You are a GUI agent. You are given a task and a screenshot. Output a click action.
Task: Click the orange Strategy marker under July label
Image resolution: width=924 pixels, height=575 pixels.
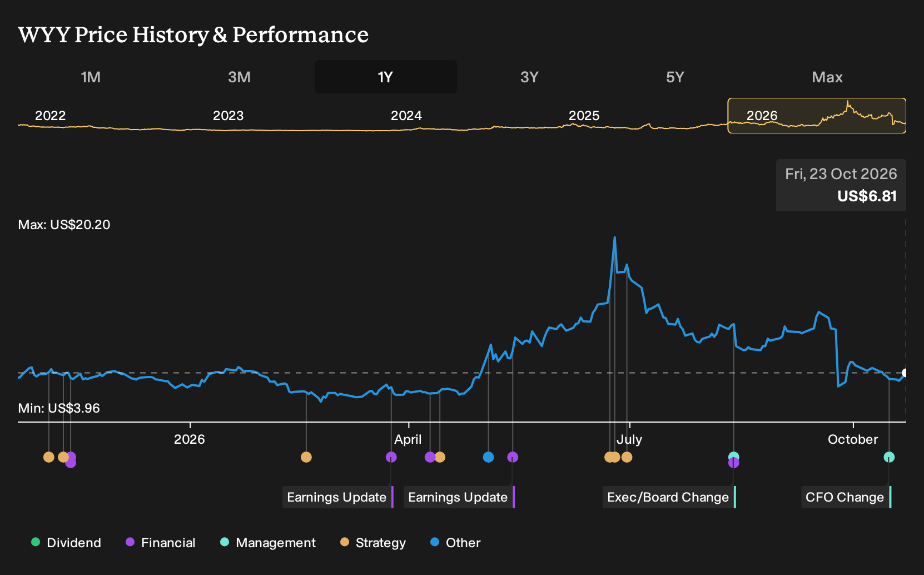(x=627, y=457)
